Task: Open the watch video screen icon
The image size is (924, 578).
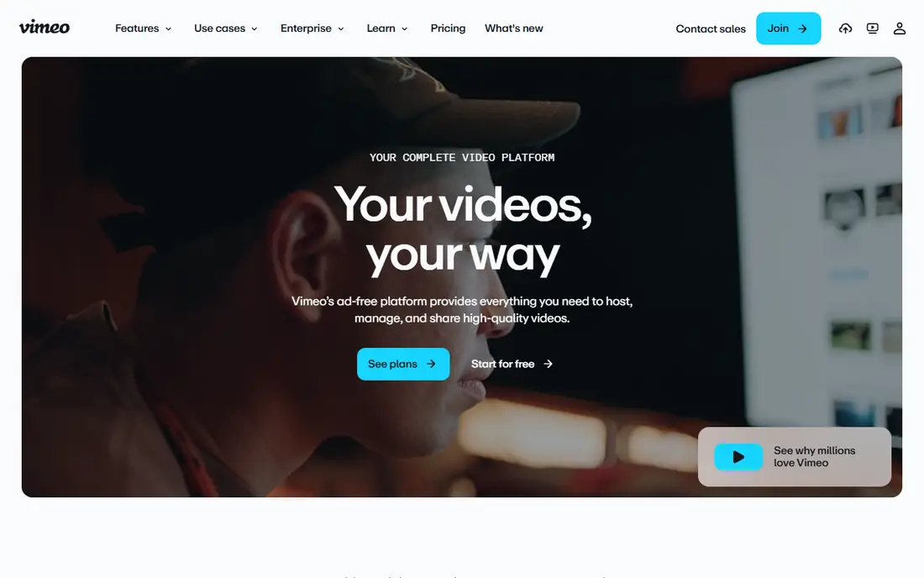Action: (872, 29)
